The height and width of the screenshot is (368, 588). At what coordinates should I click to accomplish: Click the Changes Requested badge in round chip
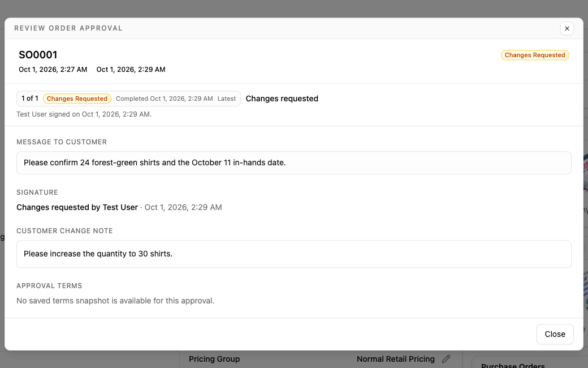coord(77,99)
